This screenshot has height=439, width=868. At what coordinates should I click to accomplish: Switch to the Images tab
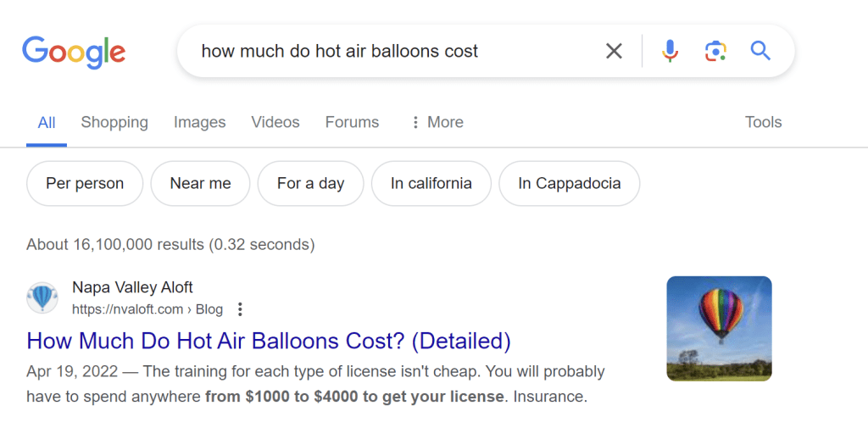click(199, 122)
